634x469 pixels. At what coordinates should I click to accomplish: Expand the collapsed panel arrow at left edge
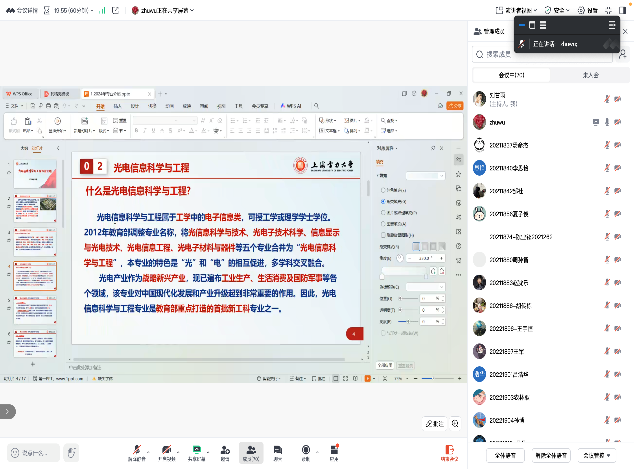(6, 411)
